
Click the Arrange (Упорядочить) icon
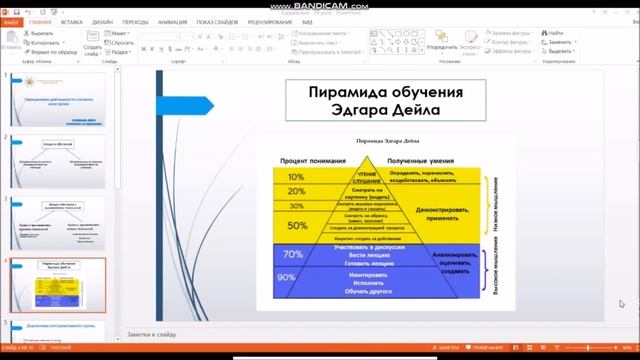point(442,37)
